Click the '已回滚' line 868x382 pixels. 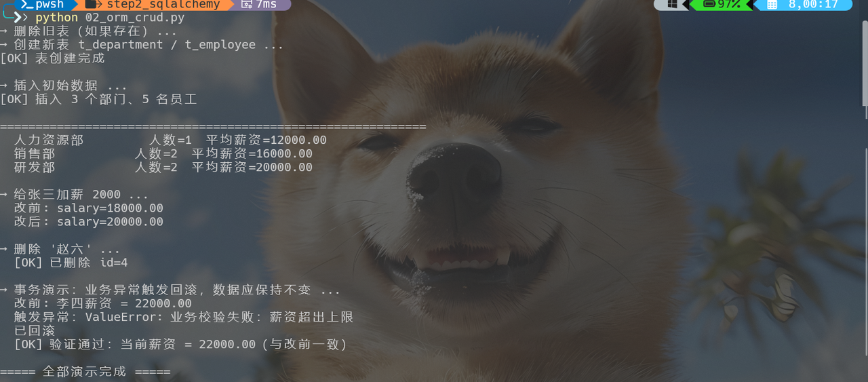[x=35, y=331]
